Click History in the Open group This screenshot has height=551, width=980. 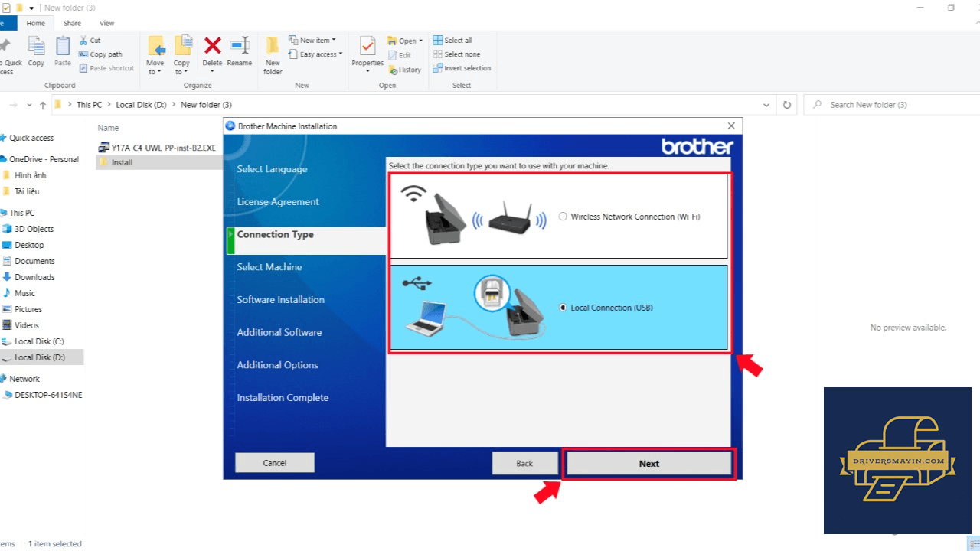tap(404, 70)
